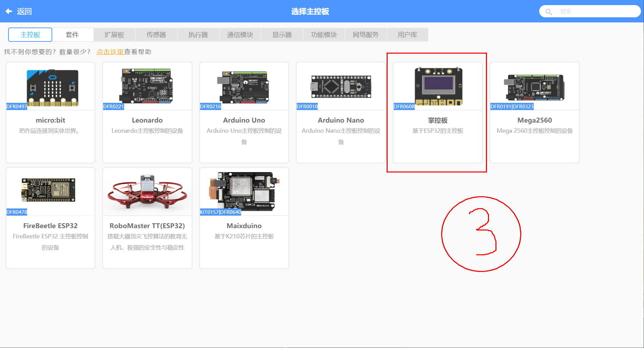Click 基于K210芯片的主控板 description
644x348 pixels.
pyautogui.click(x=244, y=236)
